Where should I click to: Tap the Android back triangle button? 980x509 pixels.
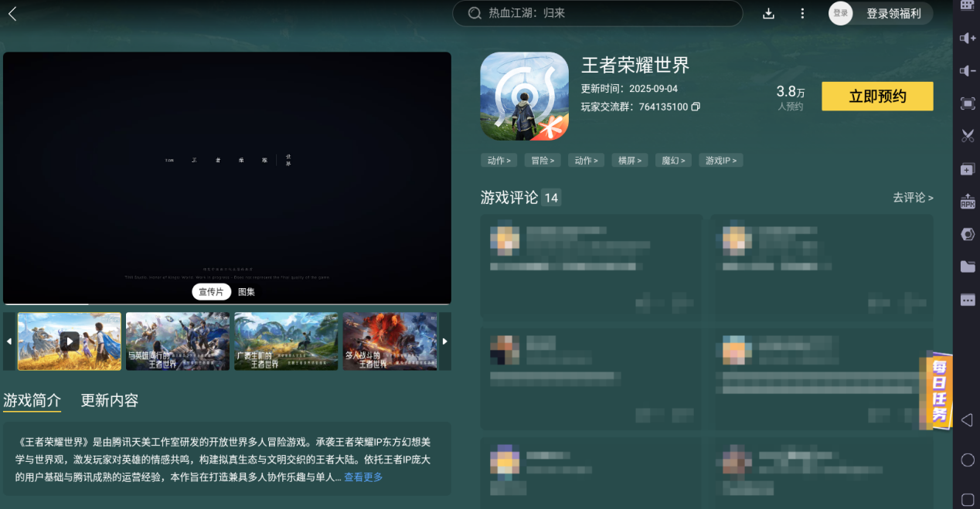(967, 419)
